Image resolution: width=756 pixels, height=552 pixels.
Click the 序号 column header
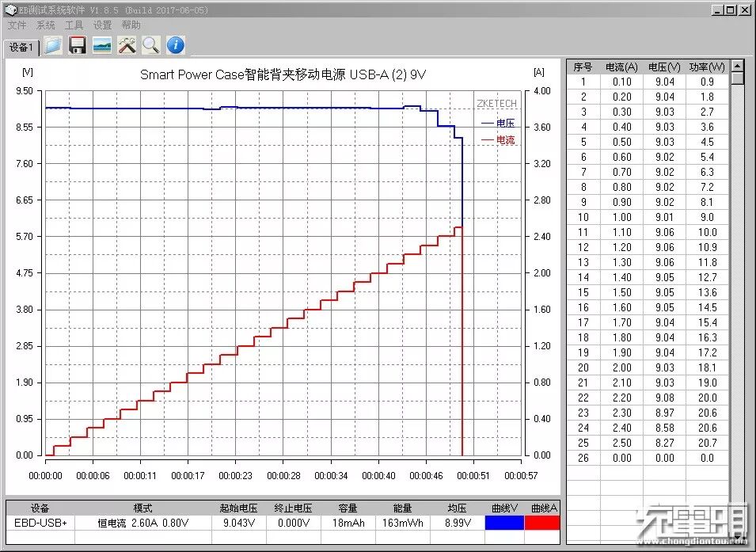tap(583, 67)
